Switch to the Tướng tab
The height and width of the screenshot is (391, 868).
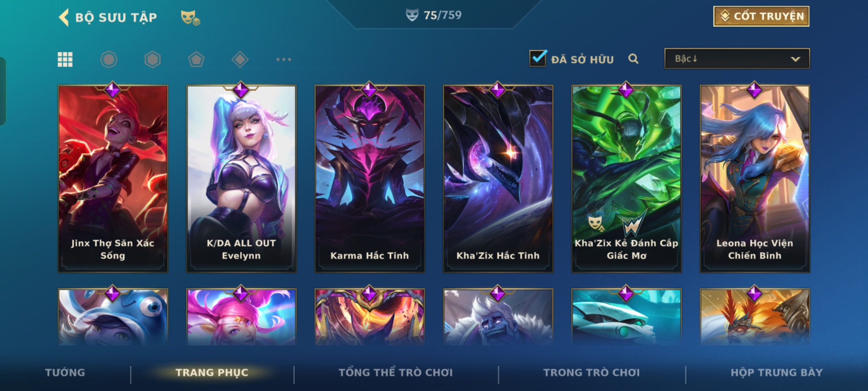[x=65, y=373]
